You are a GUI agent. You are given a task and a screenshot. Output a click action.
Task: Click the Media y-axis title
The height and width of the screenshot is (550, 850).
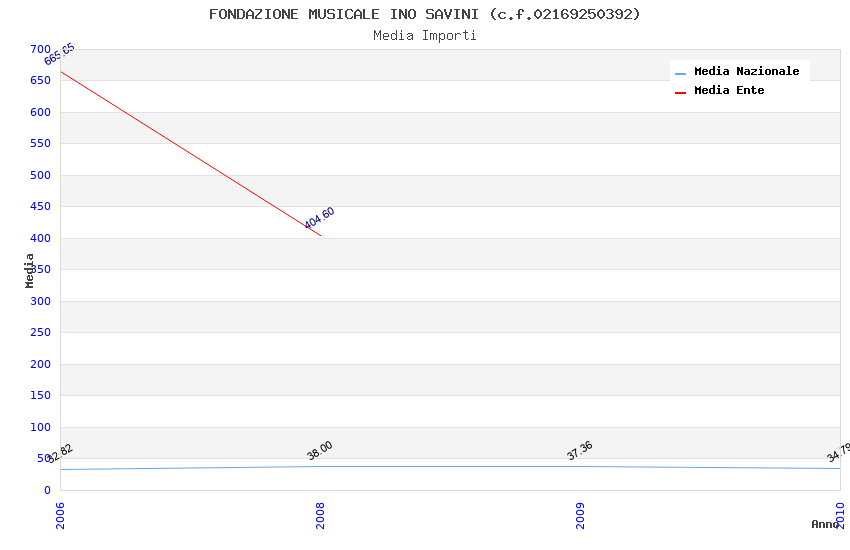29,270
